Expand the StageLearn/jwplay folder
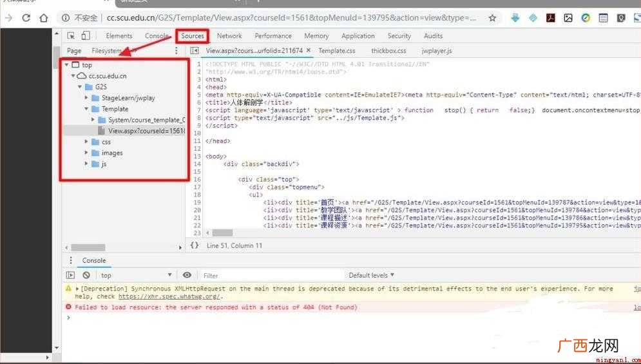The height and width of the screenshot is (364, 641). [x=86, y=98]
